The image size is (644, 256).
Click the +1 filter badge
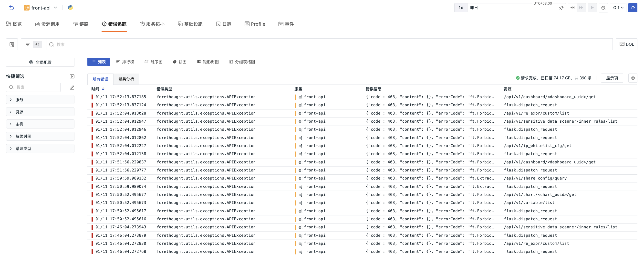(x=37, y=44)
